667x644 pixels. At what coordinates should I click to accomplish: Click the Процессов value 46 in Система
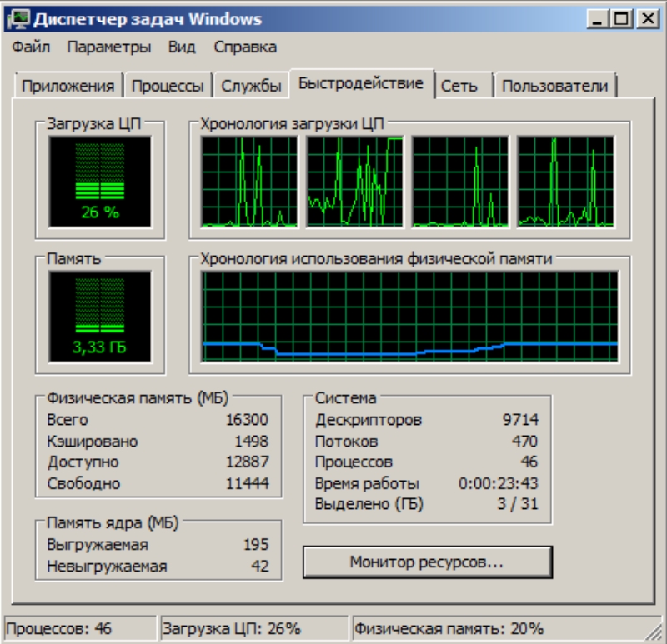click(529, 462)
